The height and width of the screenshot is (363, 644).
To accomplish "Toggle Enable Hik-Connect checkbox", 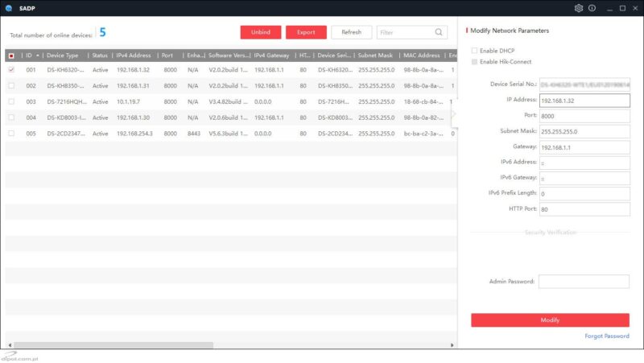I will 474,62.
